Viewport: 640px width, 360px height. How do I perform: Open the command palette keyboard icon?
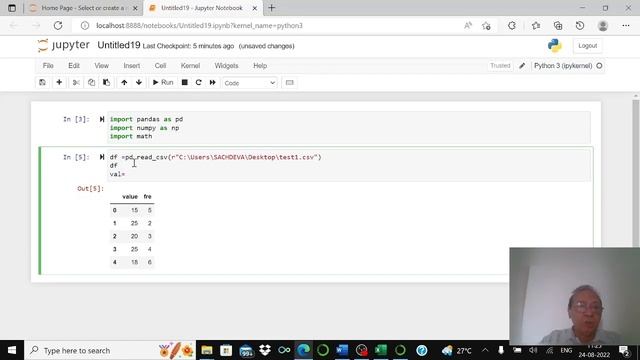point(289,82)
